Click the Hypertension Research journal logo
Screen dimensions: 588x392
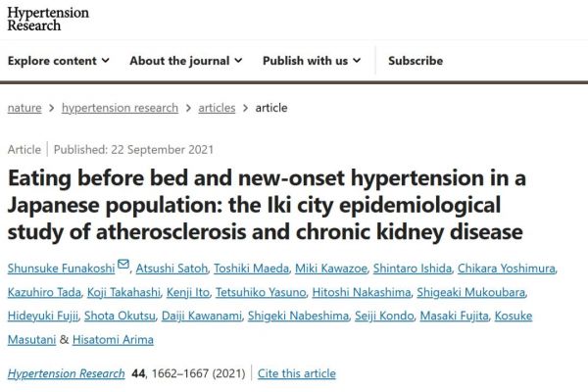pyautogui.click(x=48, y=19)
